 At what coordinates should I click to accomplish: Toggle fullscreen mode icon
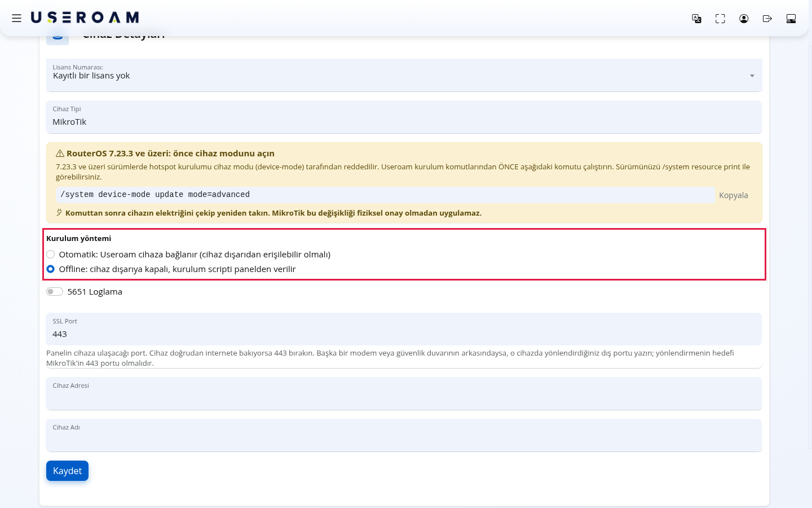[x=720, y=19]
